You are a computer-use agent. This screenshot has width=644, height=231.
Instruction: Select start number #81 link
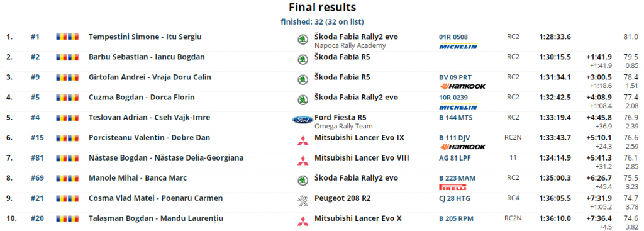(37, 158)
